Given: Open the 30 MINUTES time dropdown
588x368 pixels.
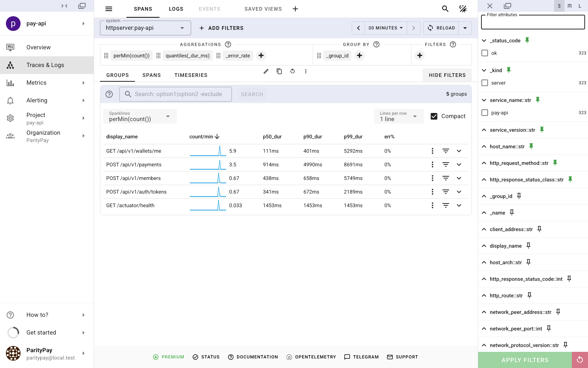Looking at the screenshot, I should (x=386, y=28).
